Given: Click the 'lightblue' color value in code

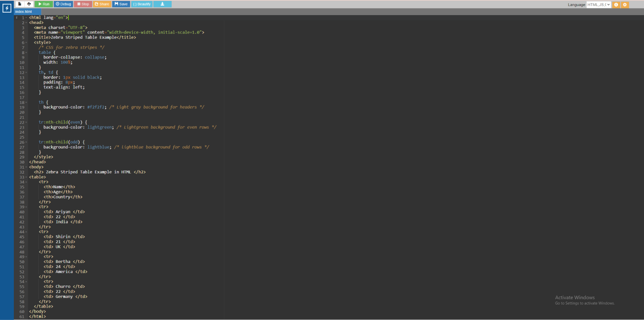Looking at the screenshot, I should pyautogui.click(x=98, y=147).
